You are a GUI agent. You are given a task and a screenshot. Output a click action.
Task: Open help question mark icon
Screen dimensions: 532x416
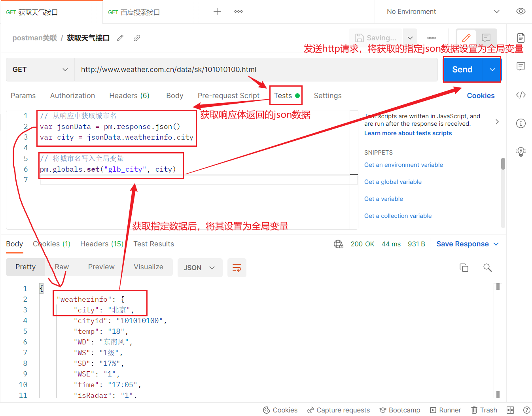click(526, 410)
